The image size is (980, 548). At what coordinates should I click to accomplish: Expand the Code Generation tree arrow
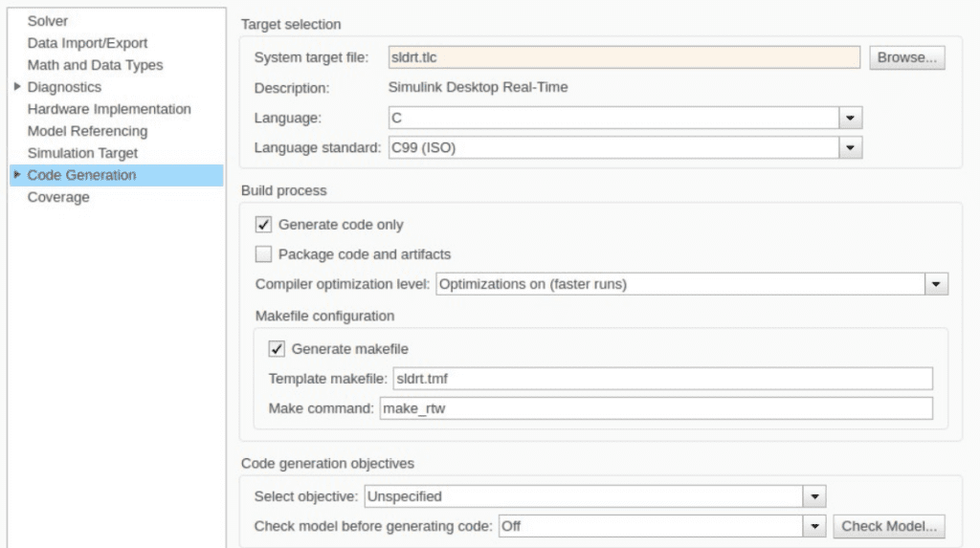(17, 174)
